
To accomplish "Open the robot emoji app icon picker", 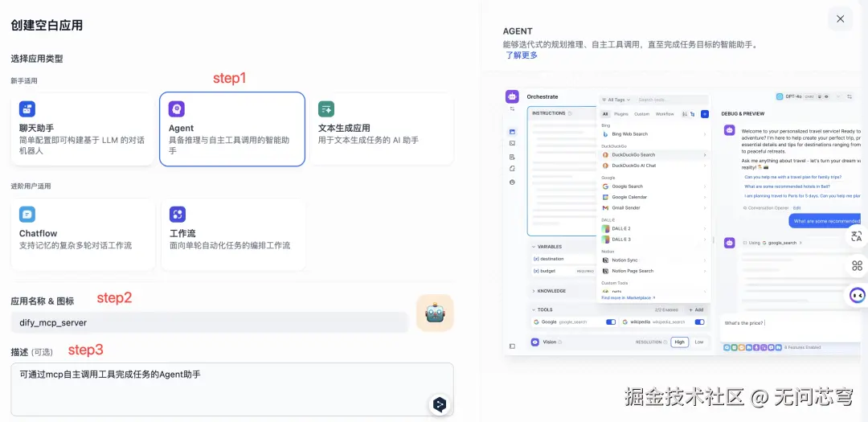I will click(x=435, y=313).
